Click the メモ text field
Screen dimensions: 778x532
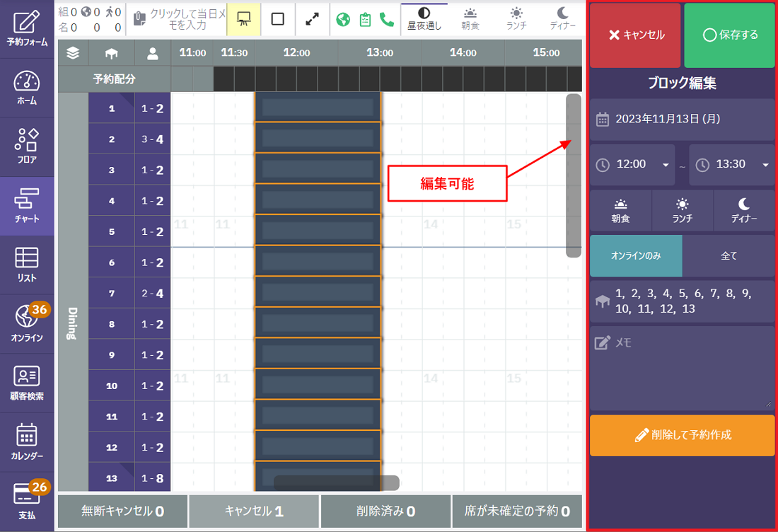pos(682,368)
